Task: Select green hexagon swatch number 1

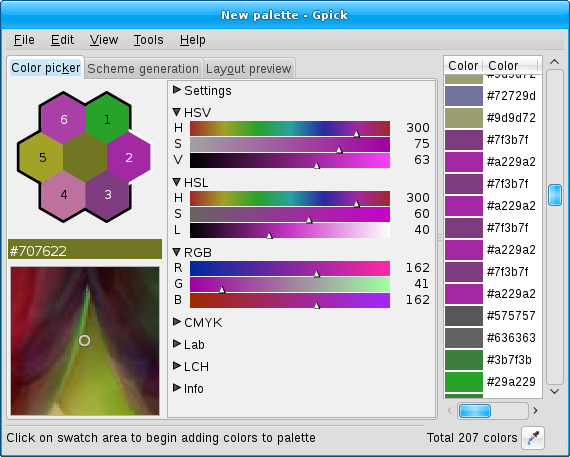Action: (107, 119)
